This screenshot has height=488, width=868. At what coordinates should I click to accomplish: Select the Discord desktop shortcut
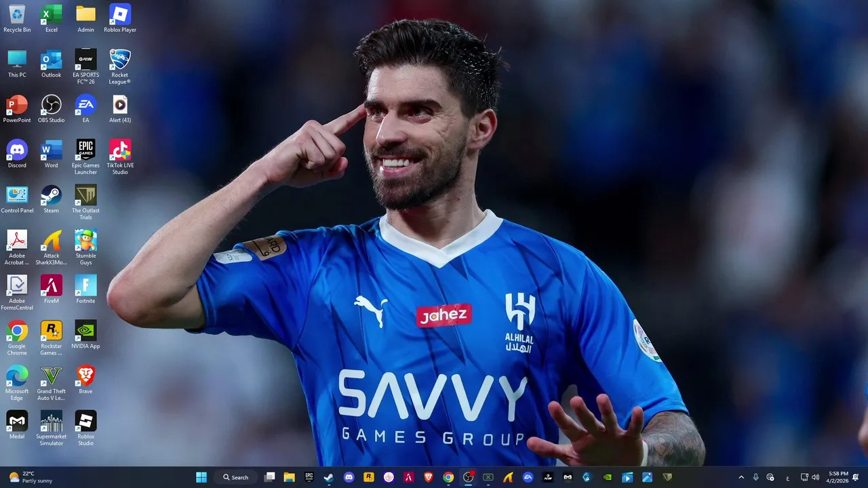click(x=17, y=154)
